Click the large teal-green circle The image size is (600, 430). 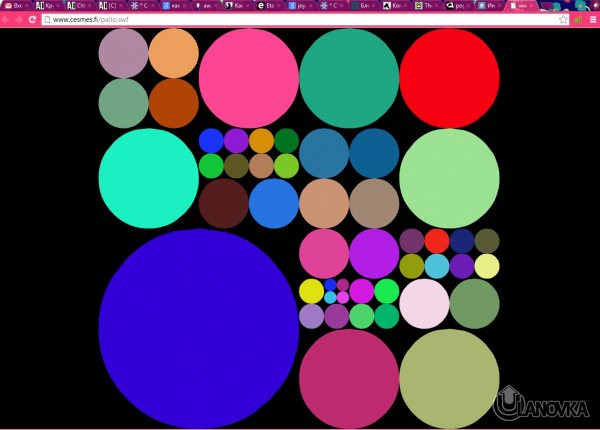[x=349, y=78]
